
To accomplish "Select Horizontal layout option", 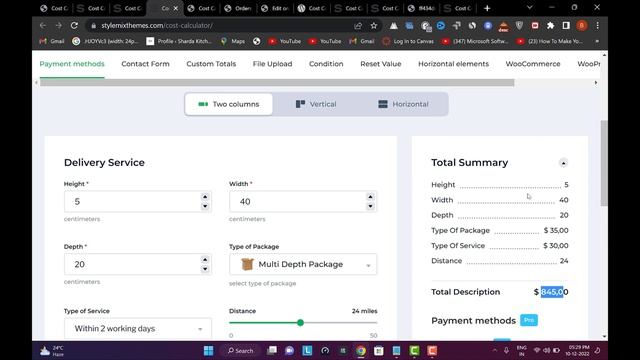I will (403, 104).
